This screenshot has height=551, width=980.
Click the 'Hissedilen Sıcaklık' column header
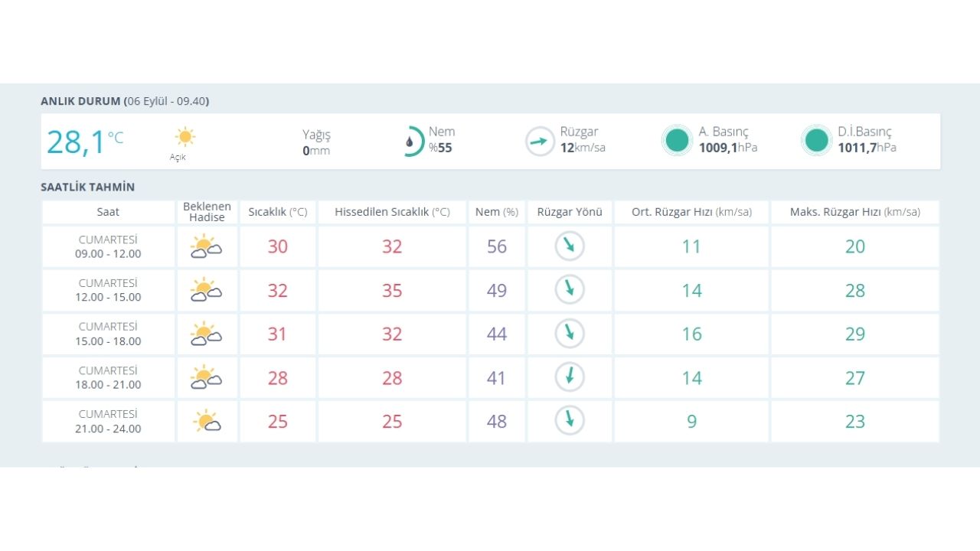point(392,212)
